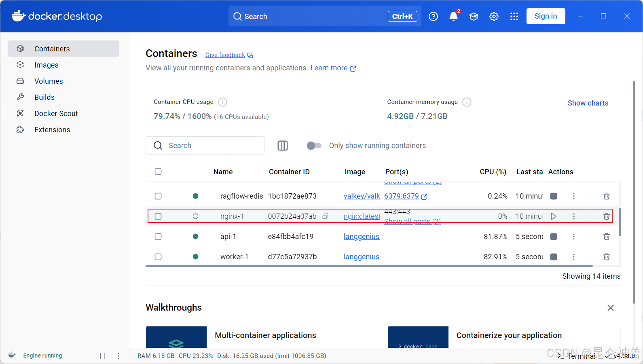Stop the worker-1 container
Screen dimensions: 643x364
point(554,257)
